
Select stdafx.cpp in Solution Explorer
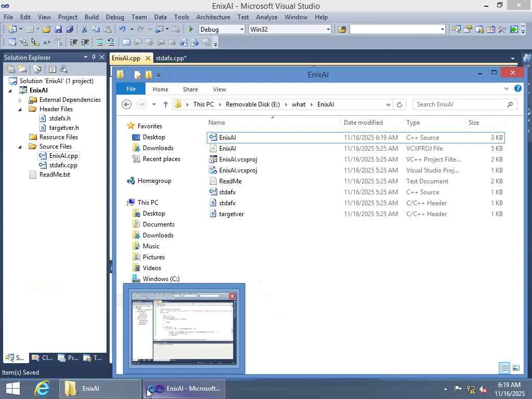click(x=63, y=165)
